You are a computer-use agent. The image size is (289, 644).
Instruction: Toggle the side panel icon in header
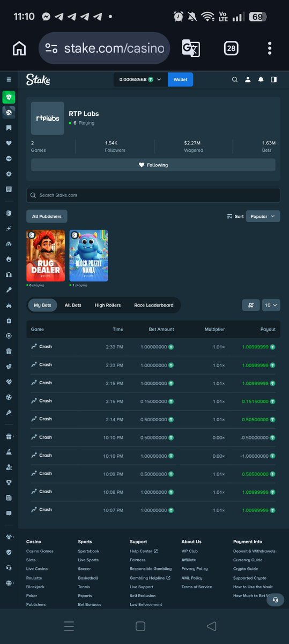pyautogui.click(x=273, y=79)
